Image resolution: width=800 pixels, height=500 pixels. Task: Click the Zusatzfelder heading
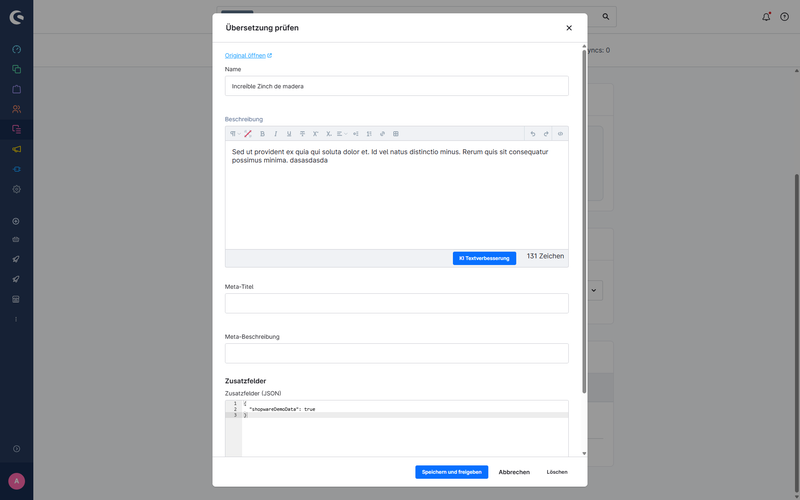click(x=245, y=381)
